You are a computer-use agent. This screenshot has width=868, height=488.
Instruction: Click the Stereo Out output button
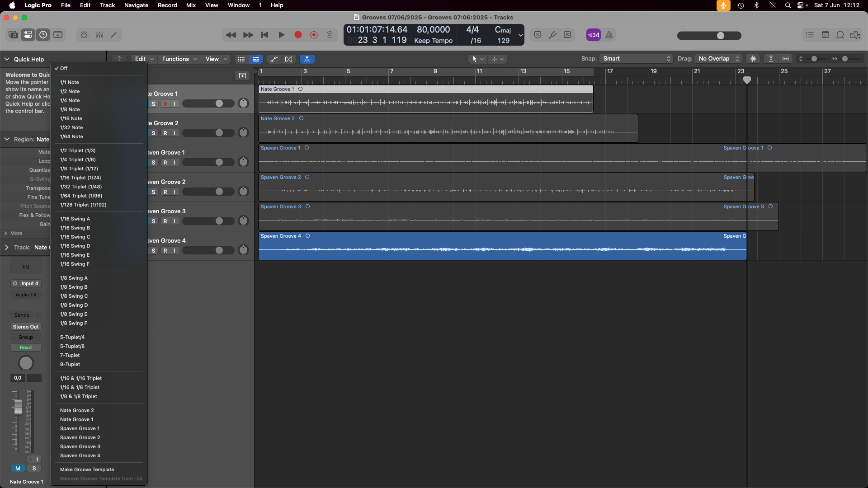pos(26,327)
